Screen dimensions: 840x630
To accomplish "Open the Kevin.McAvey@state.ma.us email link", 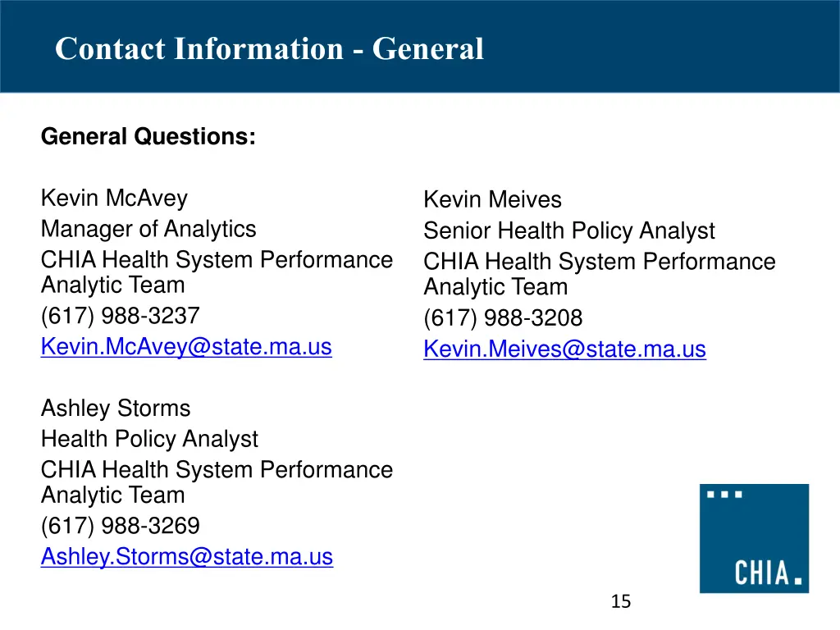I will point(186,347).
